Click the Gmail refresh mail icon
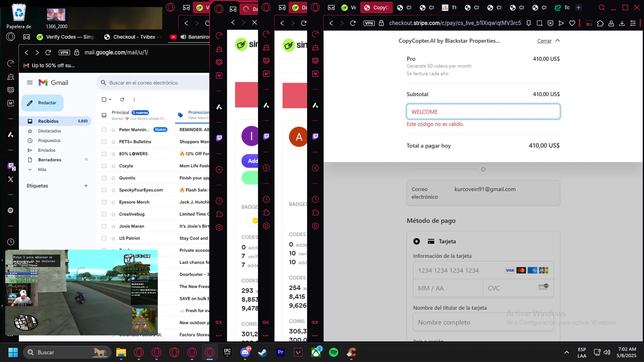The width and height of the screenshot is (644, 362). click(122, 100)
